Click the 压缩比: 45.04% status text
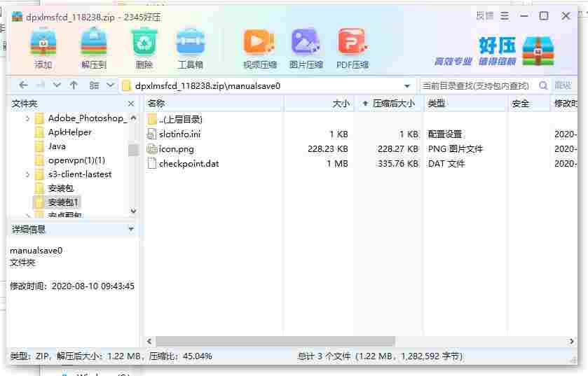The width and height of the screenshot is (588, 376). pos(180,356)
